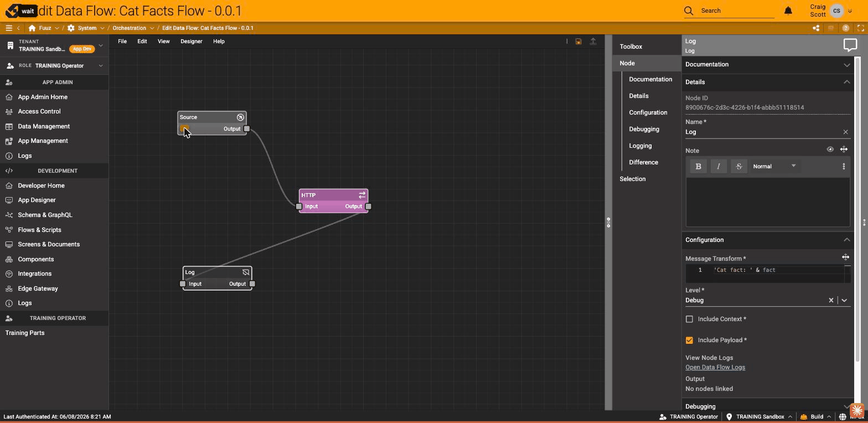Open Data Flow Logs link
The image size is (868, 423).
(715, 367)
